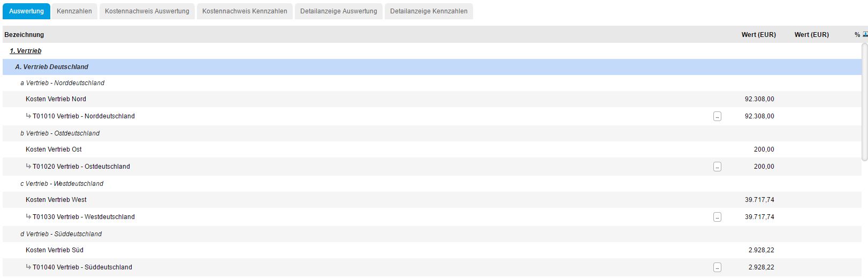Click value 39.717,74 in Kosten Vertrieb West row
This screenshot has width=868, height=278.
coord(759,200)
